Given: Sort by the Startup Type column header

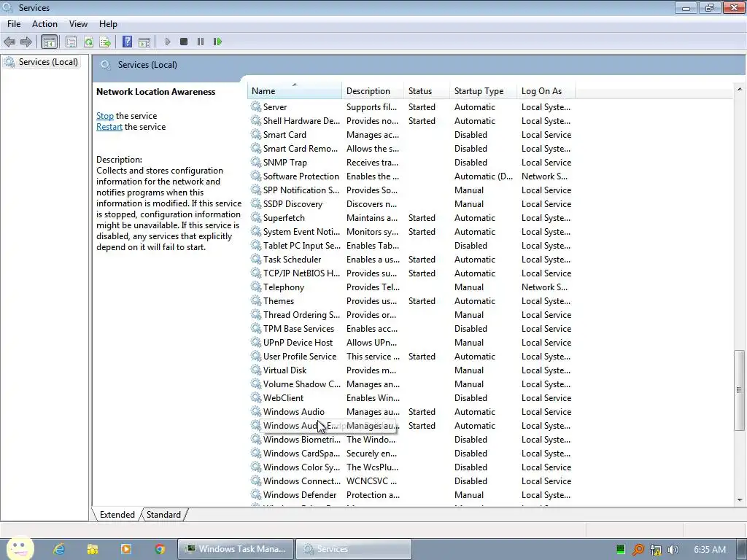Looking at the screenshot, I should coord(483,91).
